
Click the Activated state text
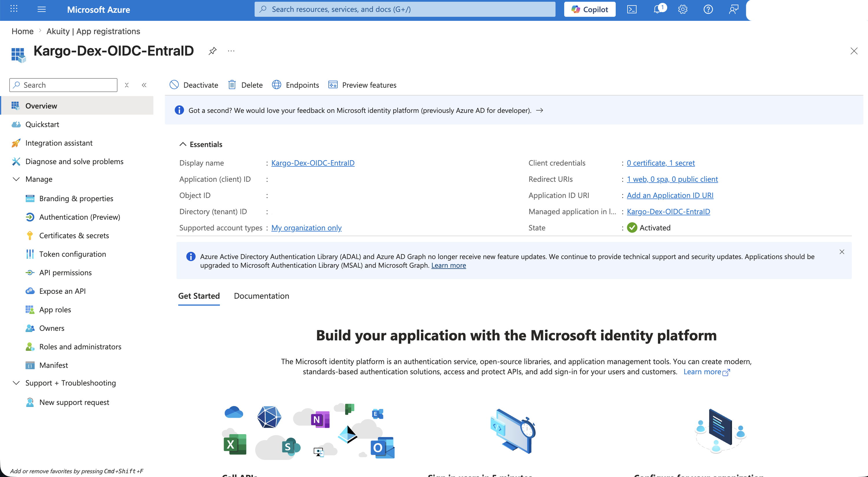pyautogui.click(x=655, y=228)
